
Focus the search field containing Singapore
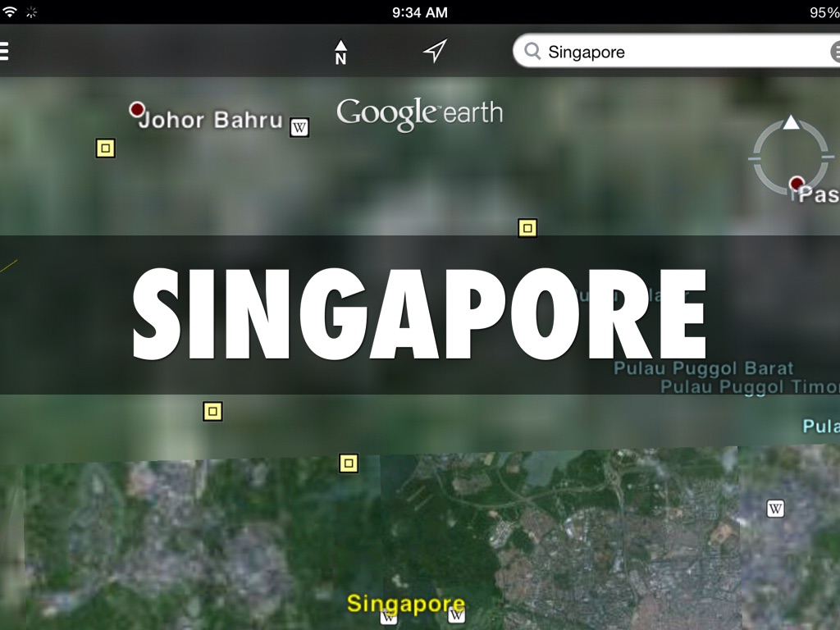(681, 52)
